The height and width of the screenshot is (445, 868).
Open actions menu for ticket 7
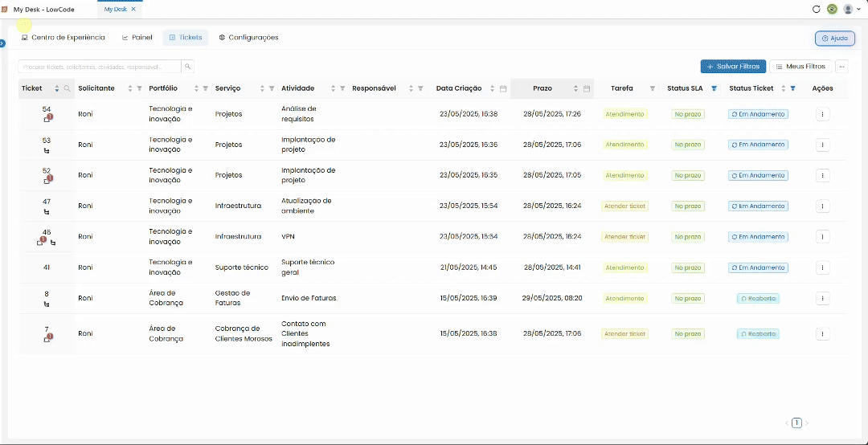[x=823, y=334]
